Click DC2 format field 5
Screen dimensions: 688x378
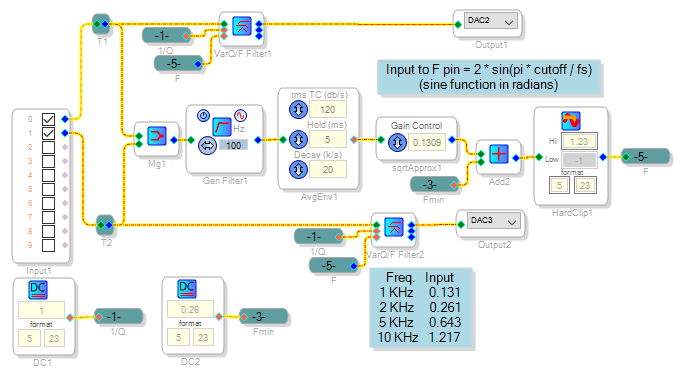(179, 337)
